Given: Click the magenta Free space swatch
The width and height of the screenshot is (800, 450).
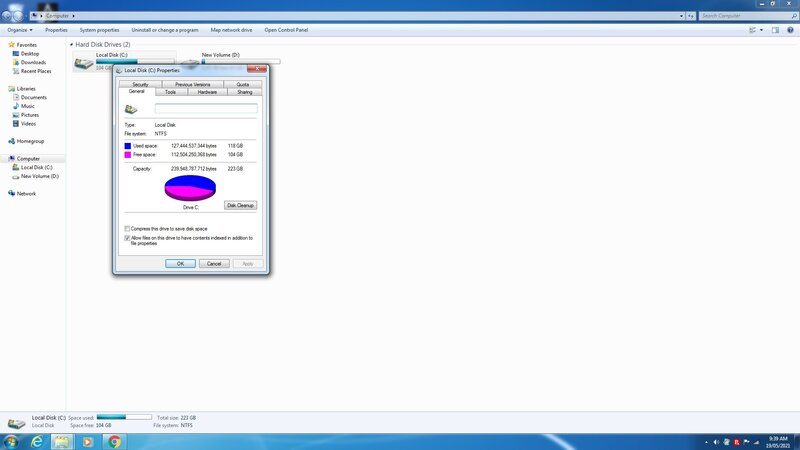Looking at the screenshot, I should point(128,155).
